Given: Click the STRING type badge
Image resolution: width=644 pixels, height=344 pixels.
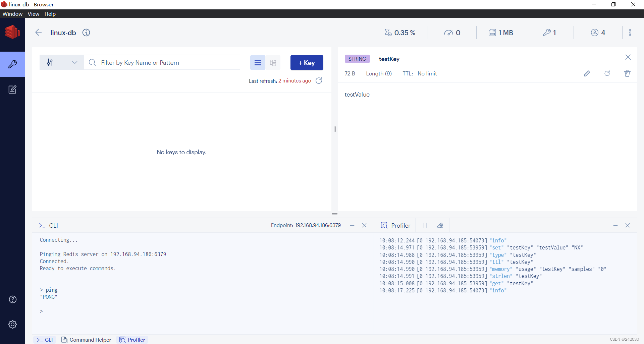Looking at the screenshot, I should click(x=357, y=59).
